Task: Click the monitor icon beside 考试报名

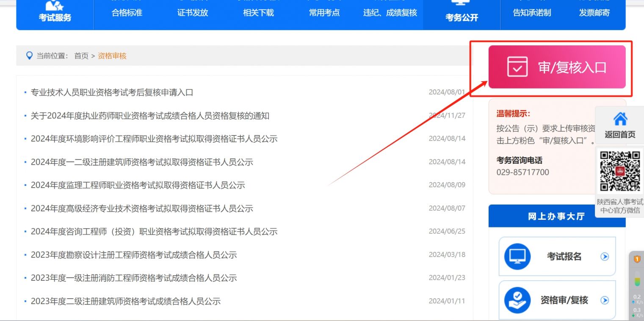Action: click(517, 256)
